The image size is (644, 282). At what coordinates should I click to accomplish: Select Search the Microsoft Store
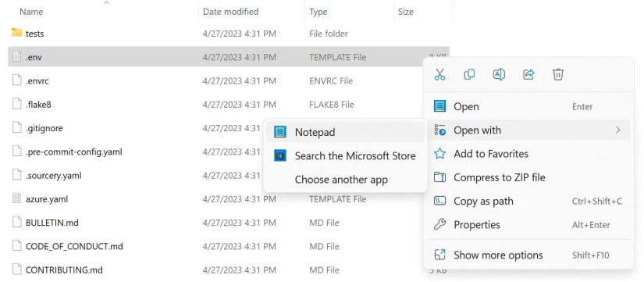point(345,155)
